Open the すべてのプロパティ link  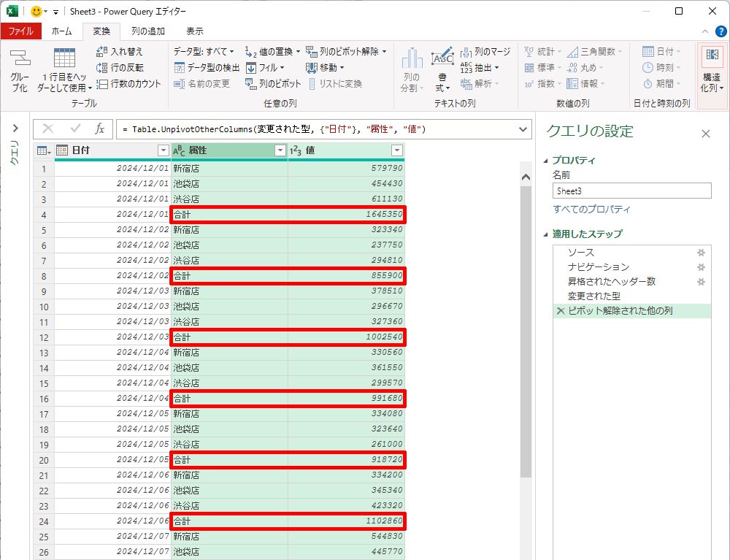tap(591, 210)
